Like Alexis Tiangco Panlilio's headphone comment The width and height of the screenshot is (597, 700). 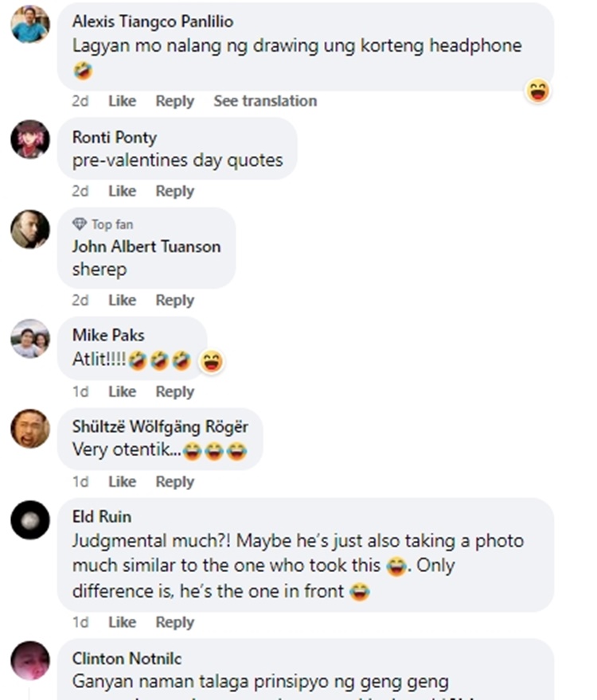point(122,101)
